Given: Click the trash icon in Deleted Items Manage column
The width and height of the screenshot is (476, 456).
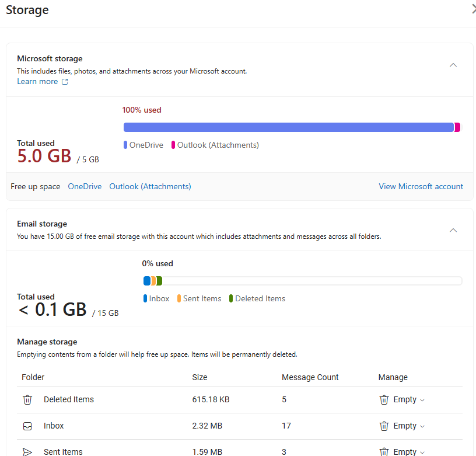Looking at the screenshot, I should pyautogui.click(x=383, y=399).
